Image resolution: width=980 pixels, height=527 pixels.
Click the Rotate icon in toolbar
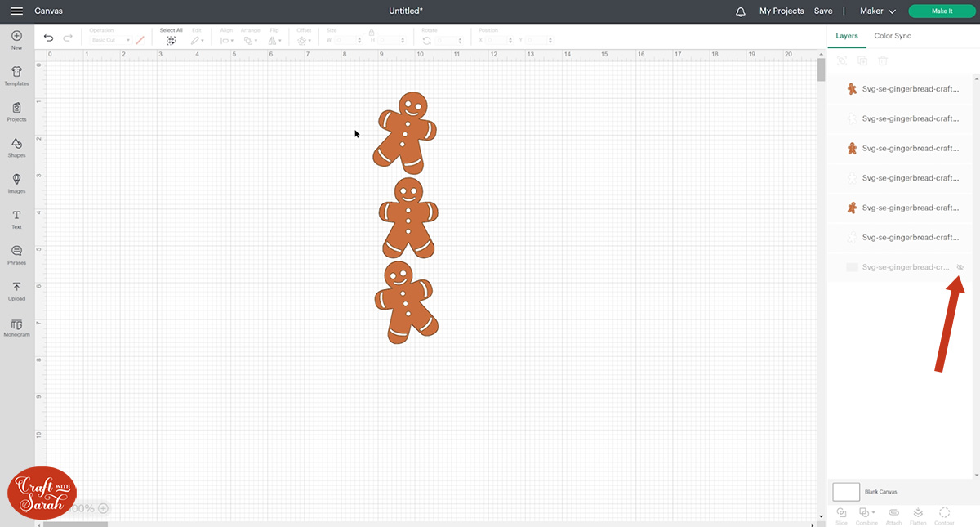426,40
